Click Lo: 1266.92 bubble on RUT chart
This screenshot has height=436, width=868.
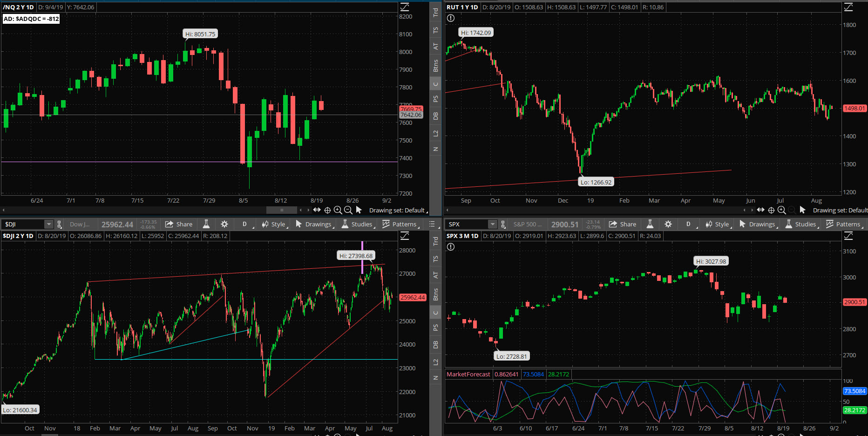pos(596,182)
